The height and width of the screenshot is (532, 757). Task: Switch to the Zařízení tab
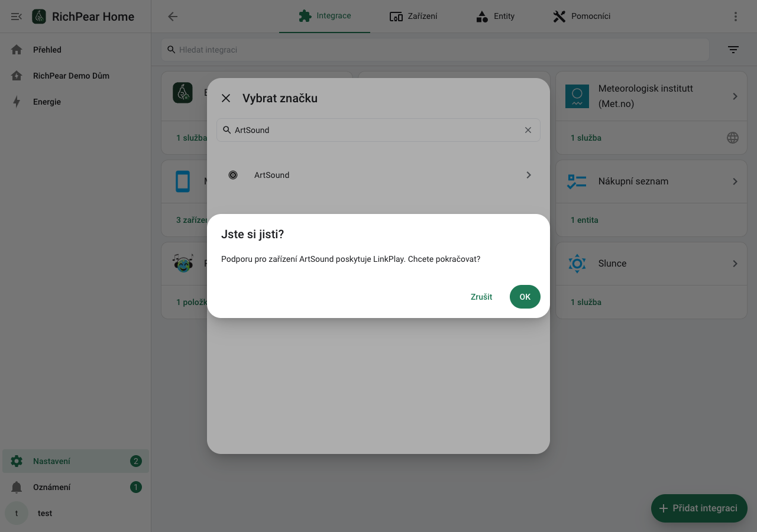413,17
